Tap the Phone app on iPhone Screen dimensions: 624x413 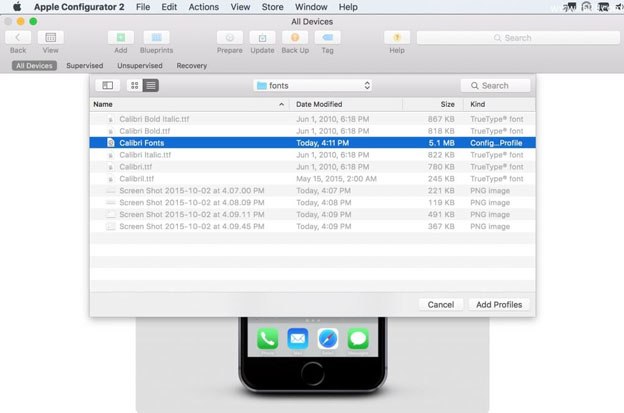pyautogui.click(x=267, y=339)
